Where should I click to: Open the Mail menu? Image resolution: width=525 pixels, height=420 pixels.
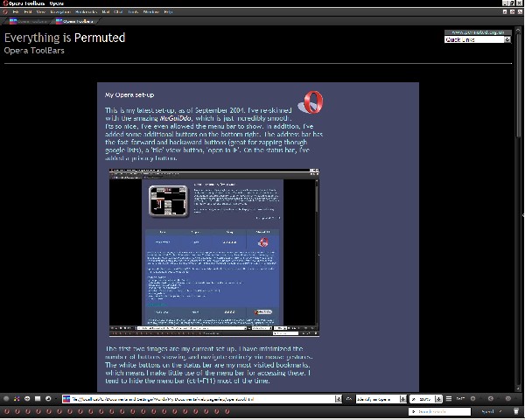click(x=106, y=12)
